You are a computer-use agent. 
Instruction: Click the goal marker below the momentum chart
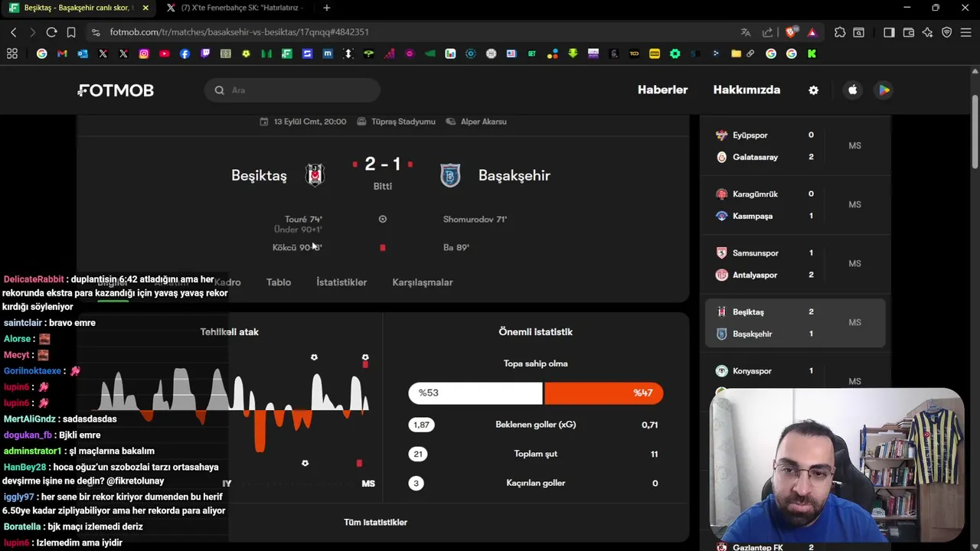click(305, 463)
